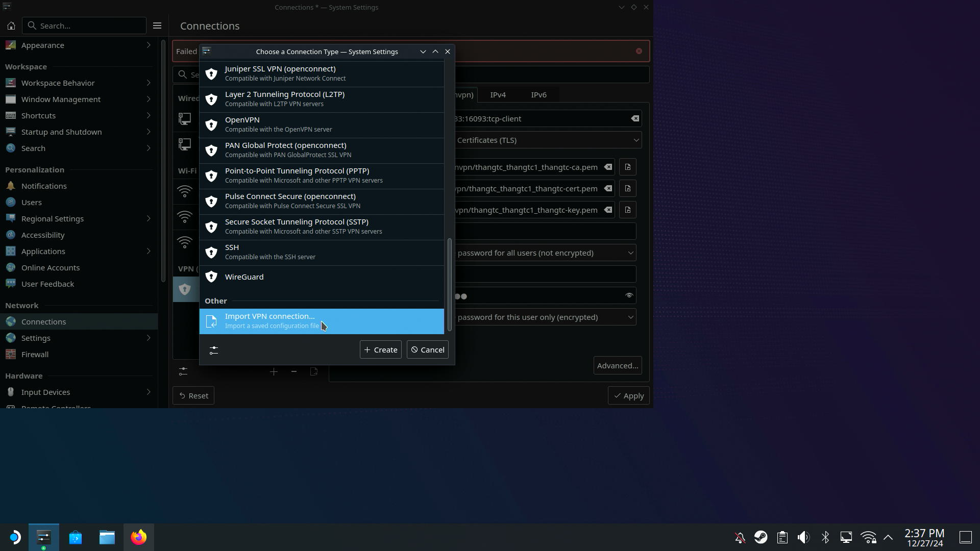Screen dimensions: 980x551
Task: Click the Create button
Action: [x=381, y=349]
